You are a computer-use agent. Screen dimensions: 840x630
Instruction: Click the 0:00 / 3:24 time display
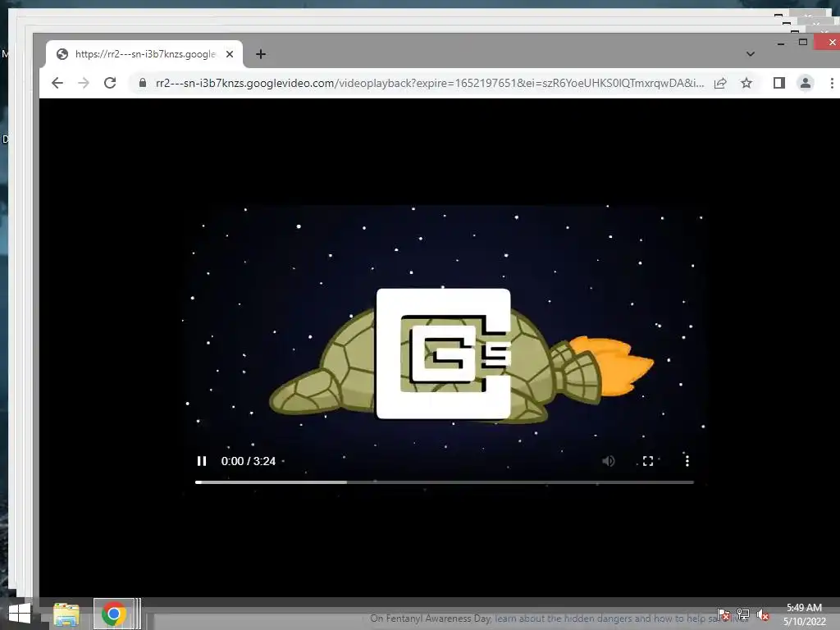[x=249, y=461]
